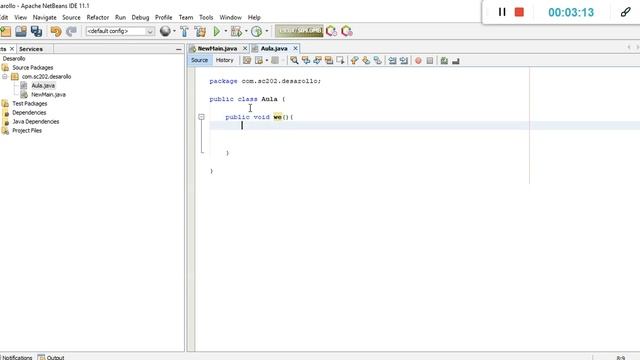Click the Last Edit editor icon
Viewport: 640px width, 360px height.
(247, 61)
